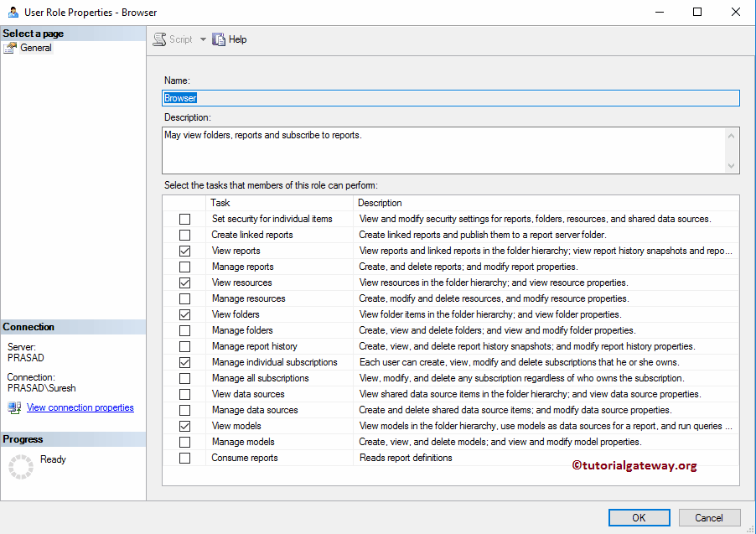Click the Cancel button
Image resolution: width=756 pixels, height=534 pixels.
point(709,517)
